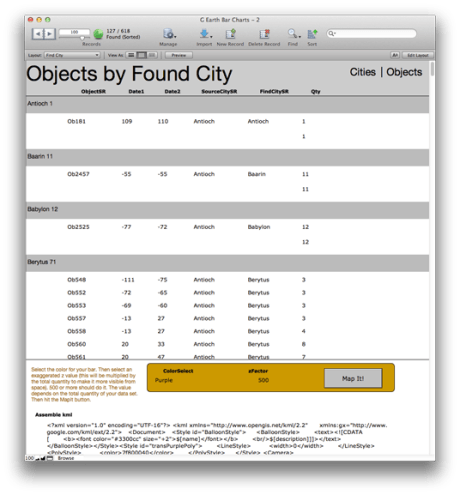Viewport: 460px width, 495px height.
Task: Open the Cities navigation link
Action: (x=363, y=72)
